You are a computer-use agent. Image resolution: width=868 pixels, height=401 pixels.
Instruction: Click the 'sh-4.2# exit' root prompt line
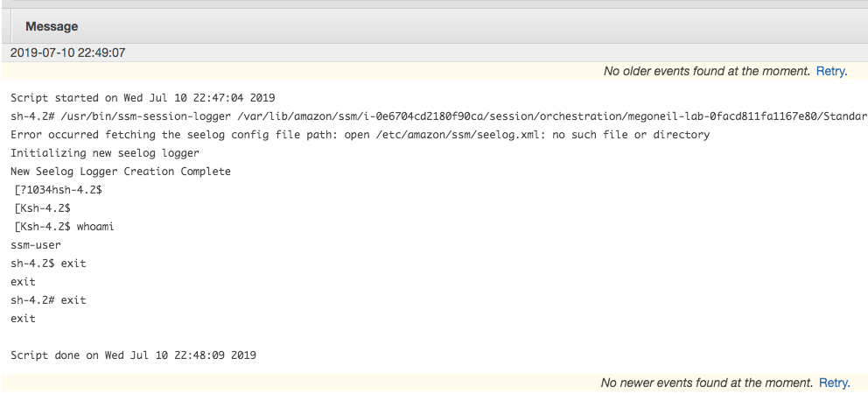pyautogui.click(x=48, y=299)
